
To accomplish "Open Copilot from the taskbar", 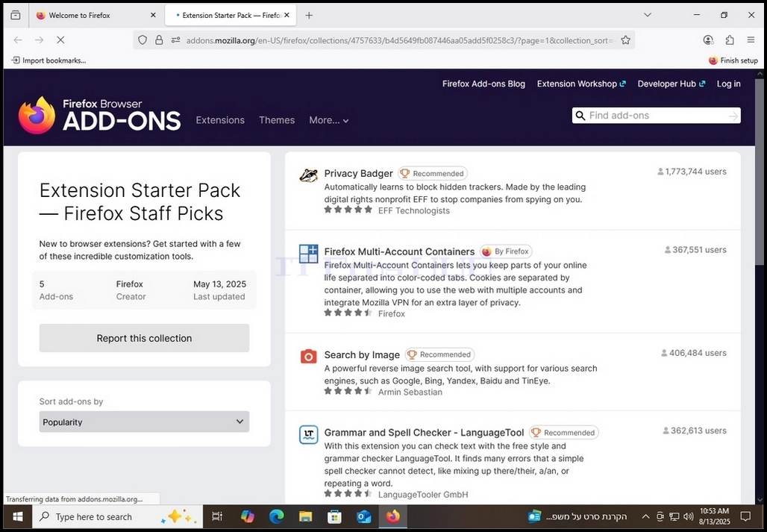I will [x=248, y=516].
